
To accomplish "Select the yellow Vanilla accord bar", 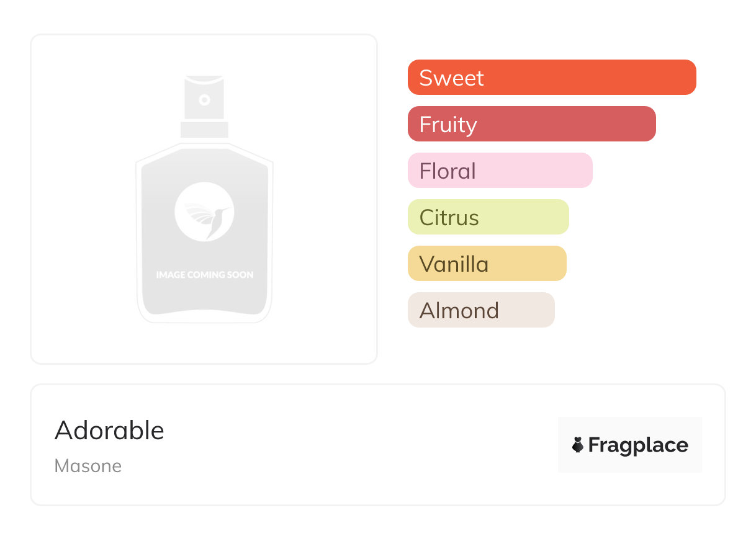I will [487, 264].
